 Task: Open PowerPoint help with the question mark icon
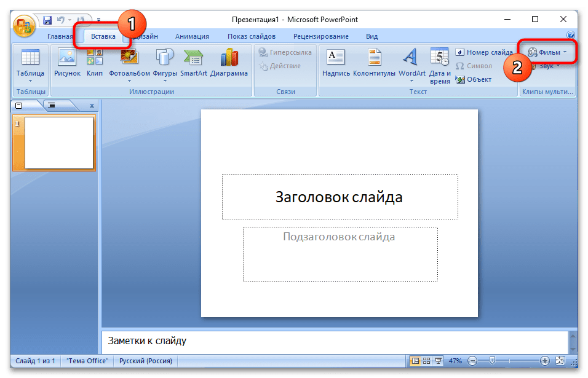[x=571, y=35]
